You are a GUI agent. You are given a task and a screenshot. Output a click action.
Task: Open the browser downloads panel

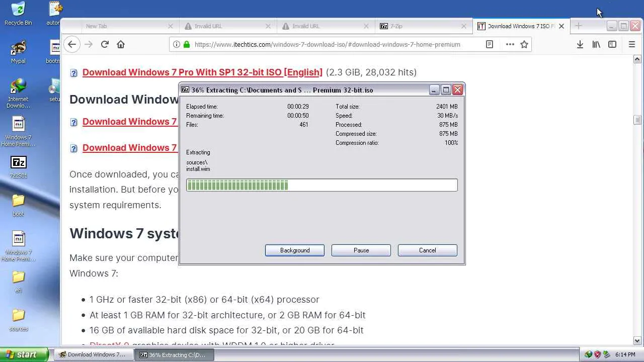[x=580, y=44]
